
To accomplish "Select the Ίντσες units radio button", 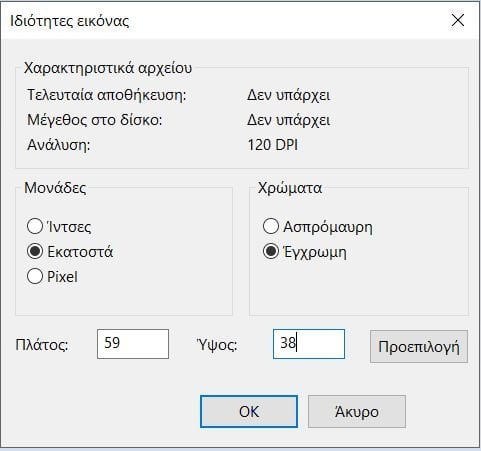I will coord(35,227).
